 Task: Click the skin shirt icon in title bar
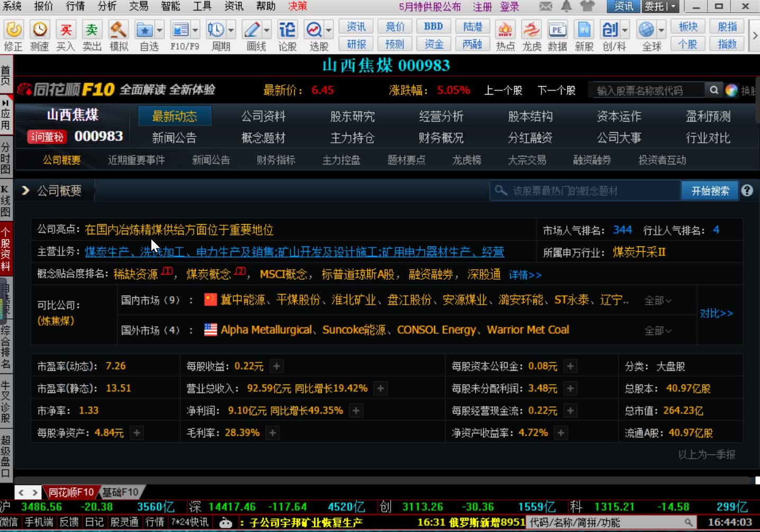tap(587, 6)
